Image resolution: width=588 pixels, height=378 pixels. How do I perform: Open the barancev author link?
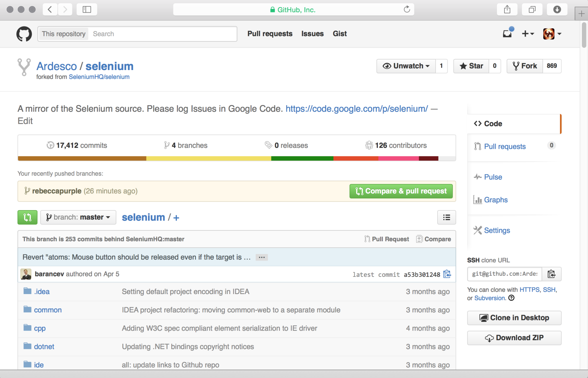[49, 274]
